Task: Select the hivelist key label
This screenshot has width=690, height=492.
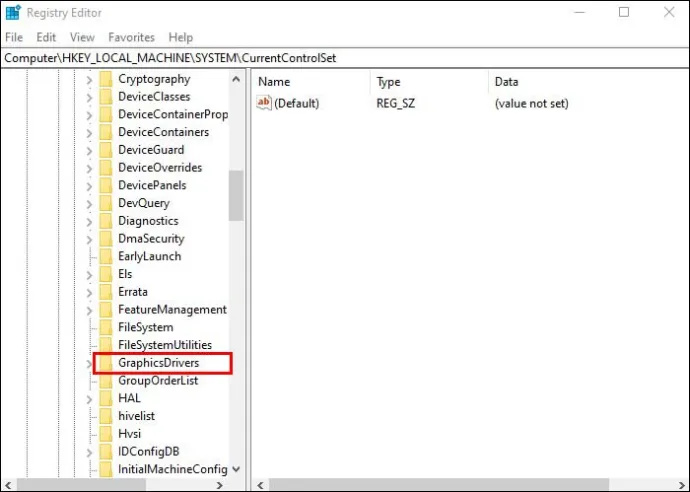Action: pos(136,416)
